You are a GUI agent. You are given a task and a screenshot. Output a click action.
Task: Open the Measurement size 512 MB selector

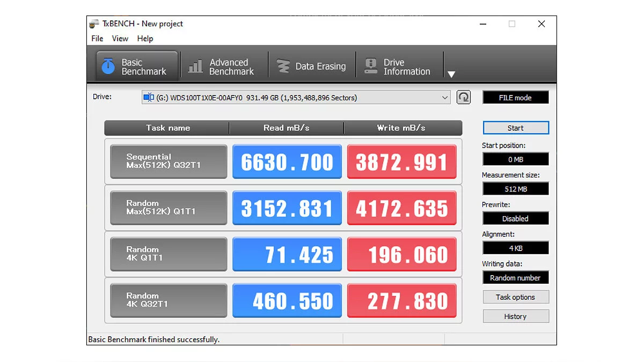tap(515, 189)
